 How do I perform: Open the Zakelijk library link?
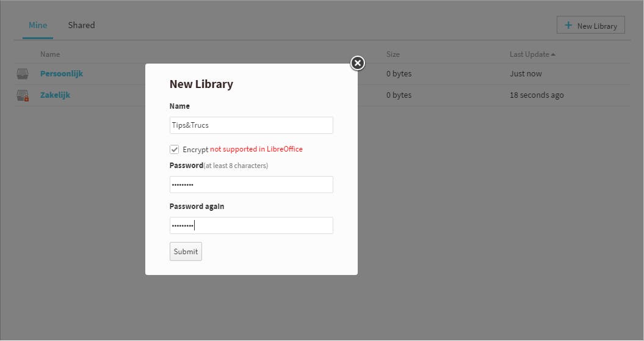(x=55, y=95)
